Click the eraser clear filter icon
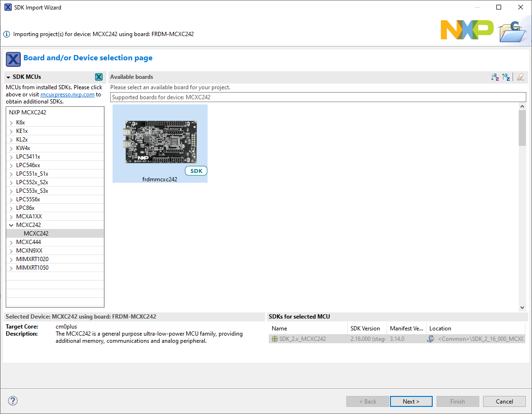The image size is (532, 414). coord(521,77)
